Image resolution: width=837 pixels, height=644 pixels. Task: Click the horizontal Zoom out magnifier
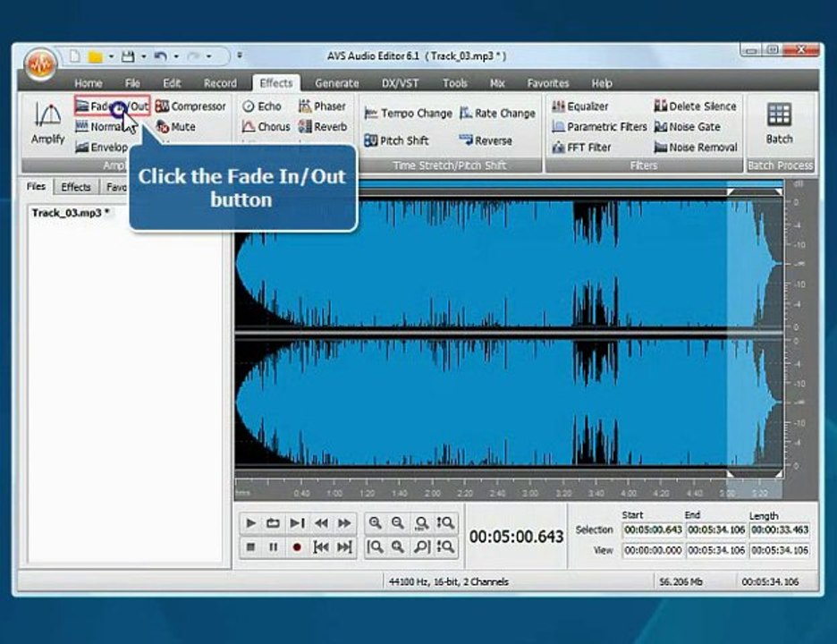(x=398, y=522)
